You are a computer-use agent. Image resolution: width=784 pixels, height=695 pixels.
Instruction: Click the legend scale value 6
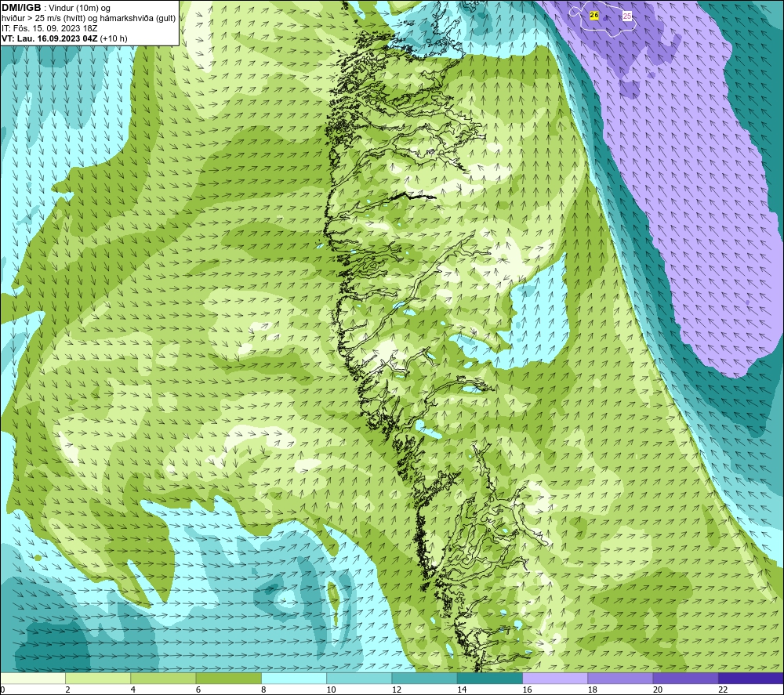tap(198, 690)
